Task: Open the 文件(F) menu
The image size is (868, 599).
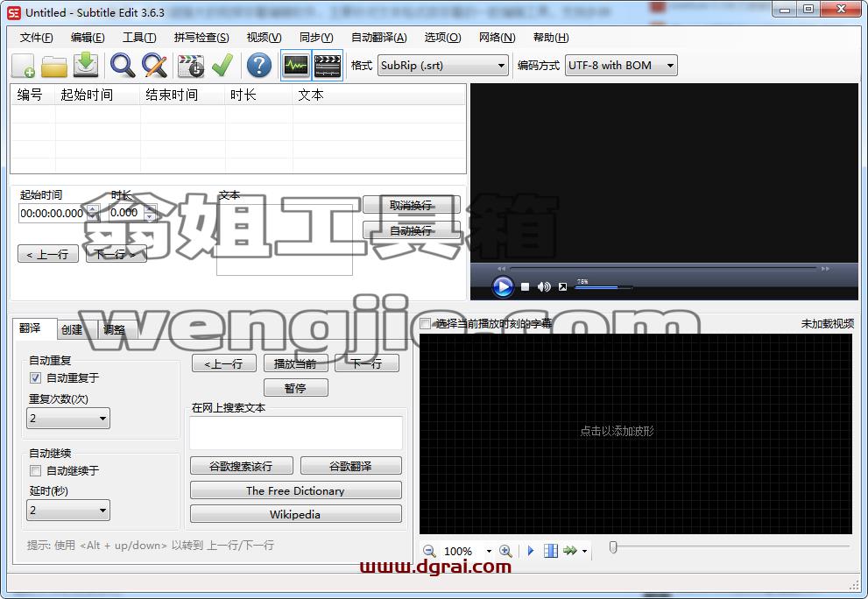Action: point(37,38)
